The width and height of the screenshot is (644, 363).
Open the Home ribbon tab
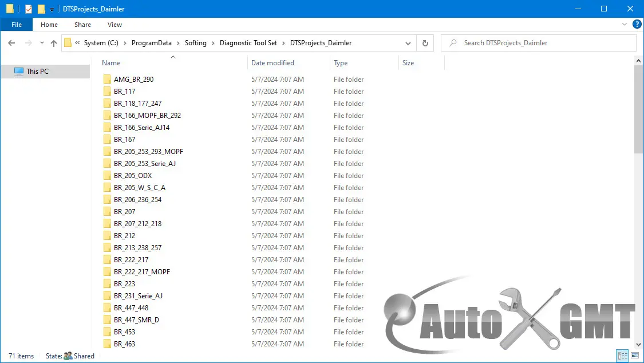tap(49, 25)
